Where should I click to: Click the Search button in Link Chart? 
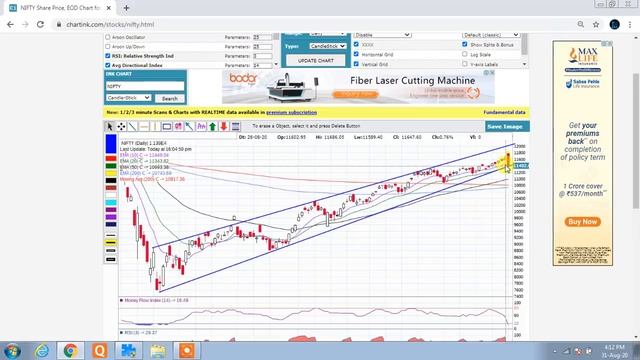170,98
